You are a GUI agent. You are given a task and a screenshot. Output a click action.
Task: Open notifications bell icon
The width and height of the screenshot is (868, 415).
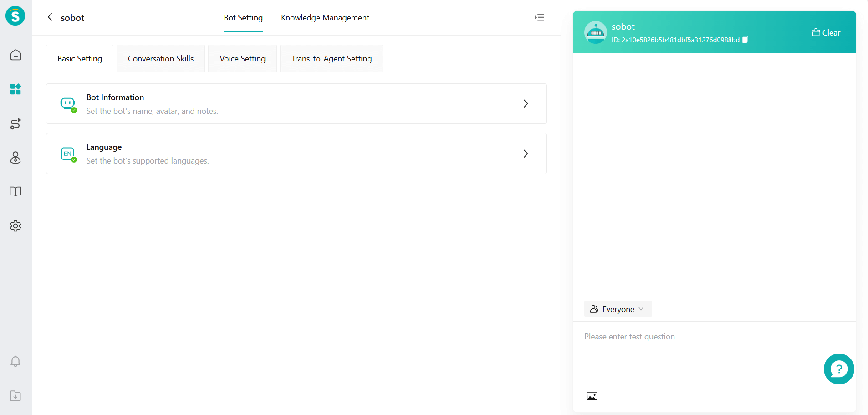point(15,361)
